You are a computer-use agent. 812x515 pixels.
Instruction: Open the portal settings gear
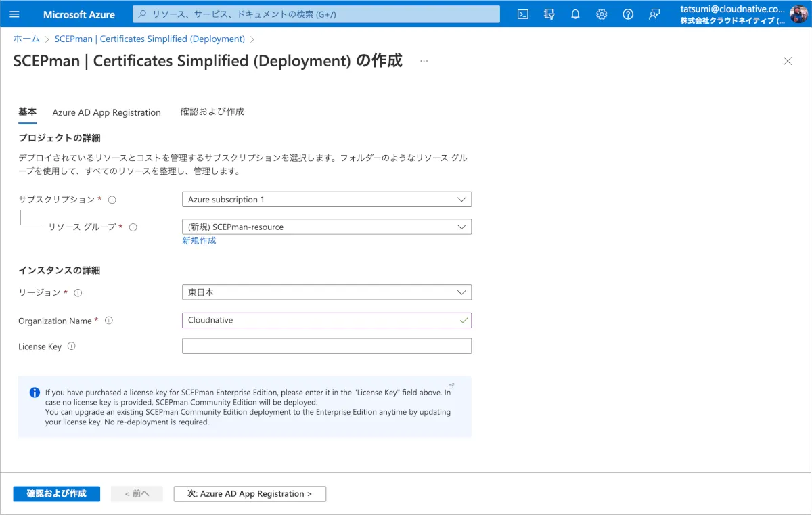[602, 14]
